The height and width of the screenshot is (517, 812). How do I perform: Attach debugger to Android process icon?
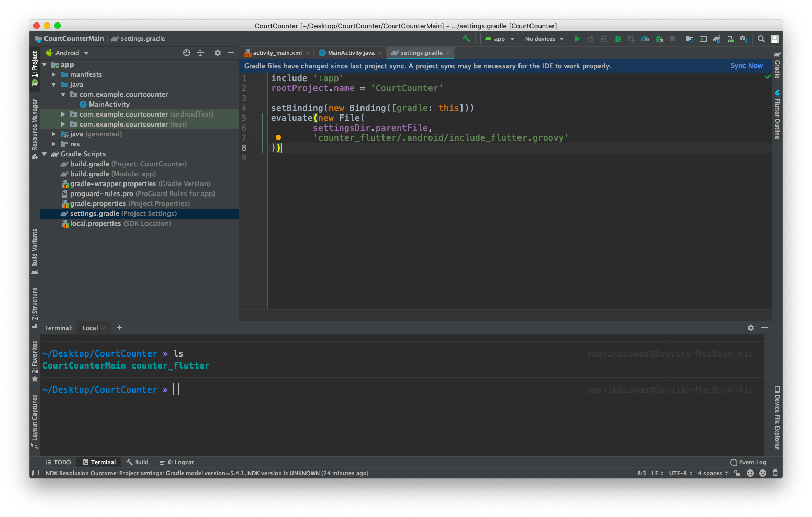coord(659,39)
